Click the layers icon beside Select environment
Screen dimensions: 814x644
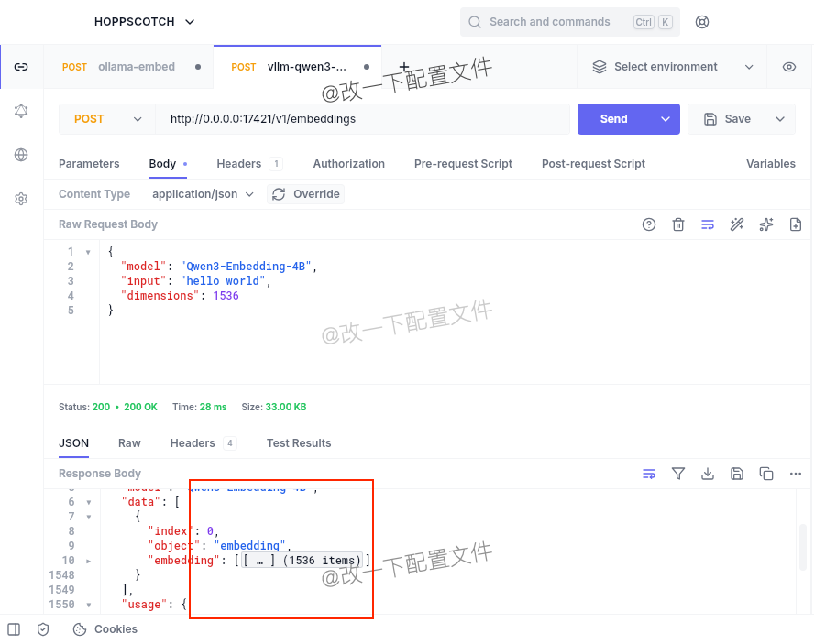599,67
